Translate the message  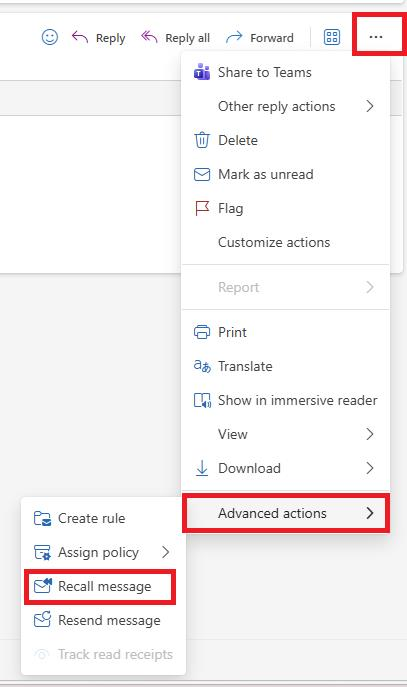pyautogui.click(x=285, y=366)
